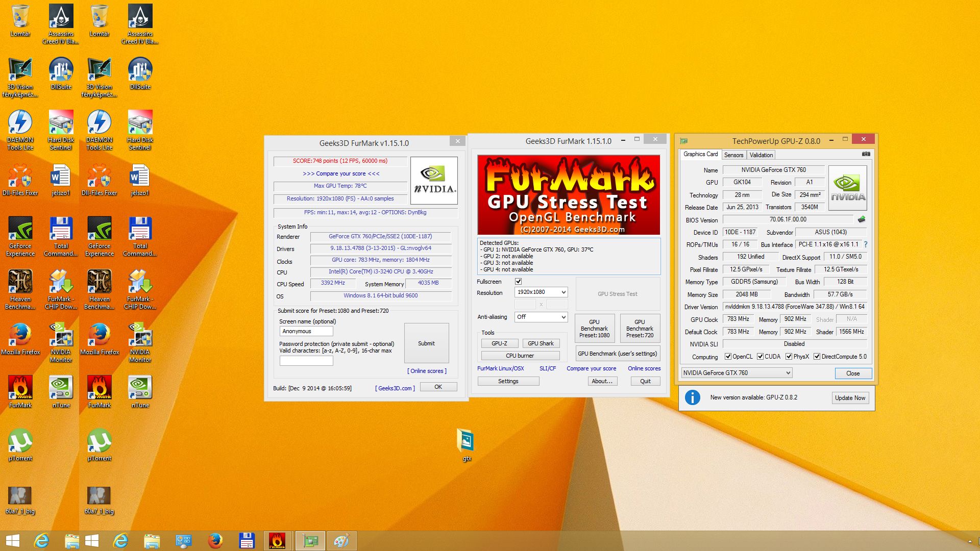The width and height of the screenshot is (980, 551).
Task: Click Close in the GPU-Z window
Action: [x=853, y=373]
